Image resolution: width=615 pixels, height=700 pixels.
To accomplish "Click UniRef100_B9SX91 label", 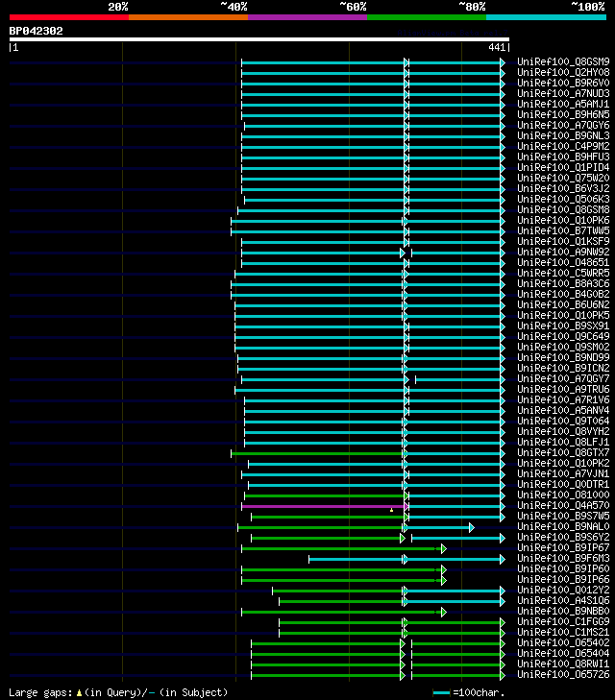I will pos(563,326).
